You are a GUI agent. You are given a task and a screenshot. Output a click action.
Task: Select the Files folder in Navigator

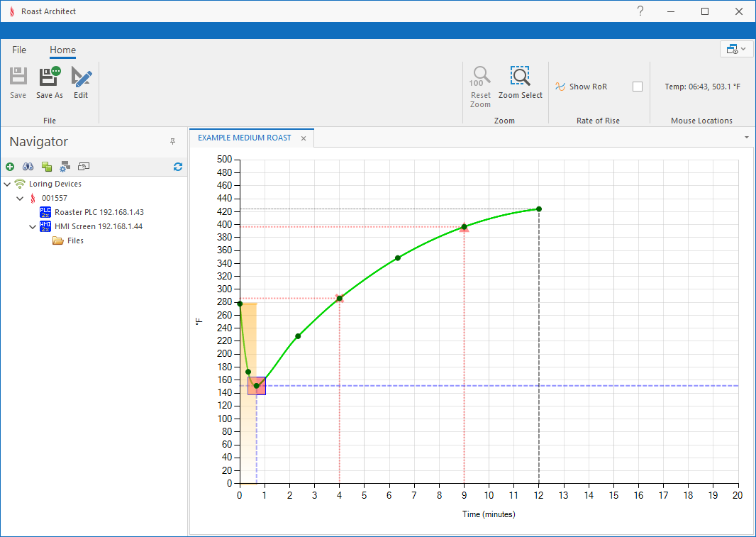75,240
